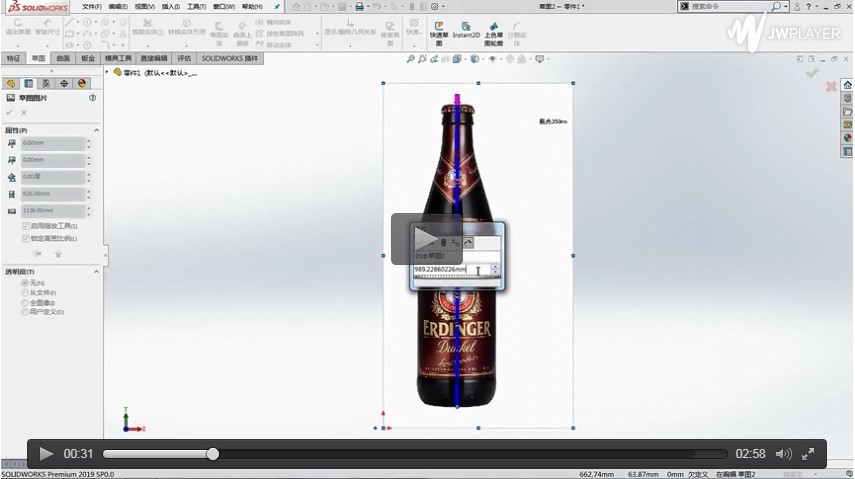
Task: Collapse the 属性 properties section
Action: (x=96, y=130)
